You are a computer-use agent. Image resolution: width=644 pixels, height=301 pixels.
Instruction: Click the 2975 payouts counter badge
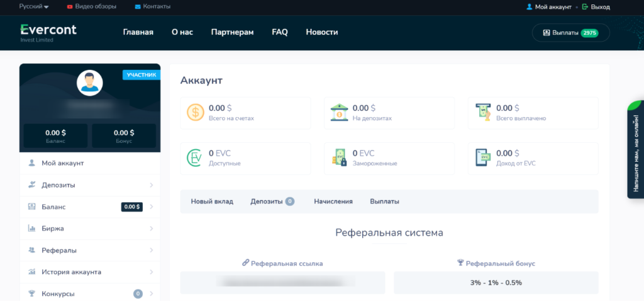point(589,33)
